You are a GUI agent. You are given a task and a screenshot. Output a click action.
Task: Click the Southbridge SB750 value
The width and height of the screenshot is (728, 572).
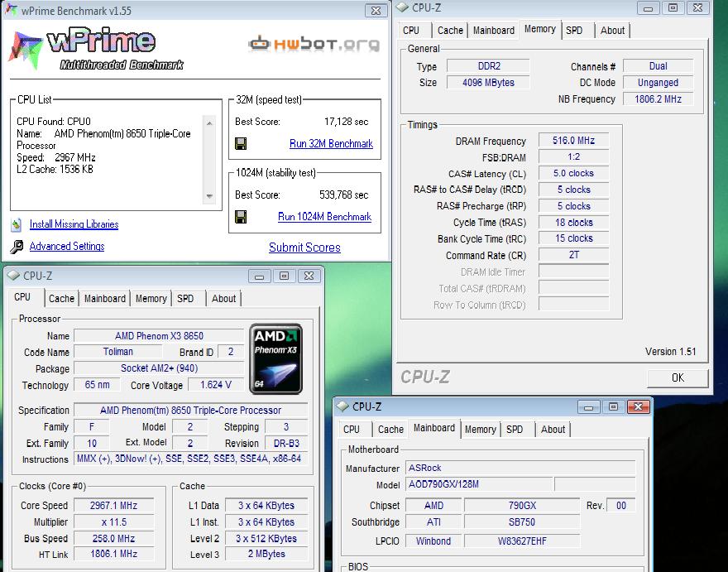522,522
